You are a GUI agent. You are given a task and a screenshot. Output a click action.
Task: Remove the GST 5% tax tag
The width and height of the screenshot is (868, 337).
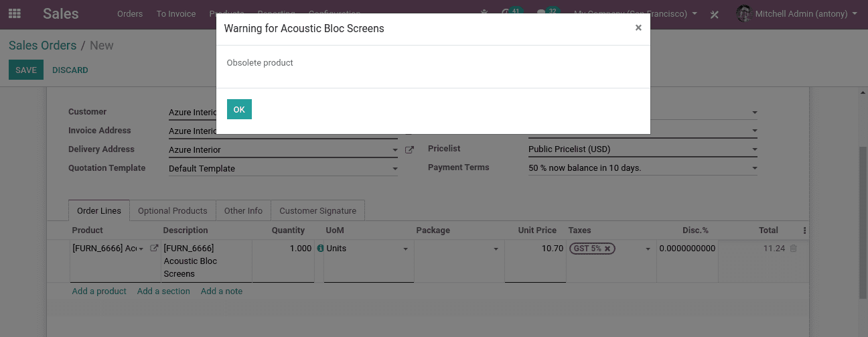[x=607, y=249]
